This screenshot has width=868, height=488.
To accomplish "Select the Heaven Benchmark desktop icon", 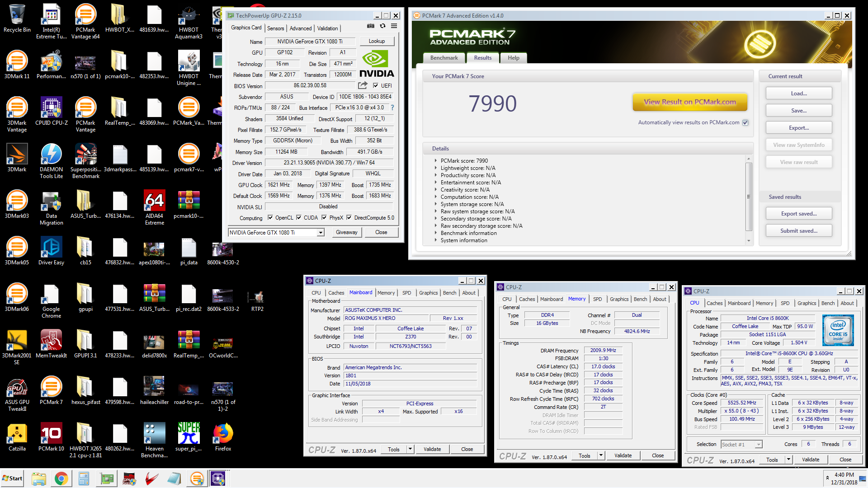I will (155, 441).
